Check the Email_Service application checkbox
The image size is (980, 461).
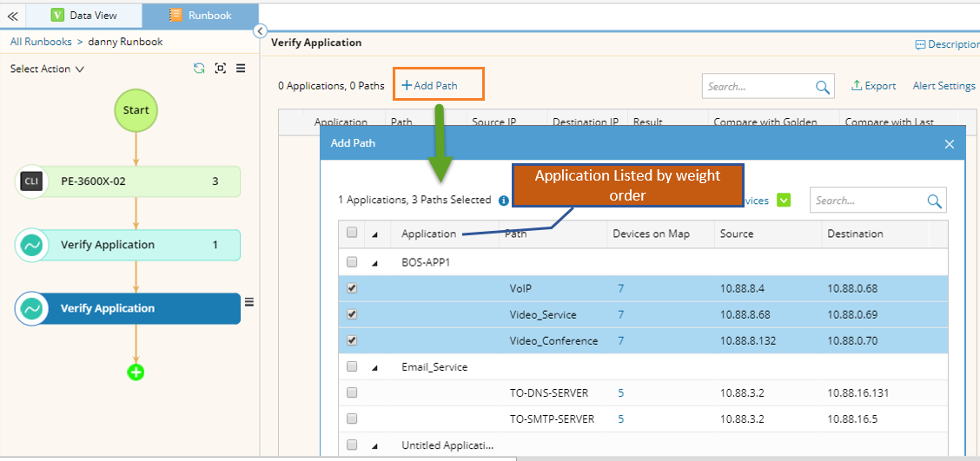[x=352, y=366]
